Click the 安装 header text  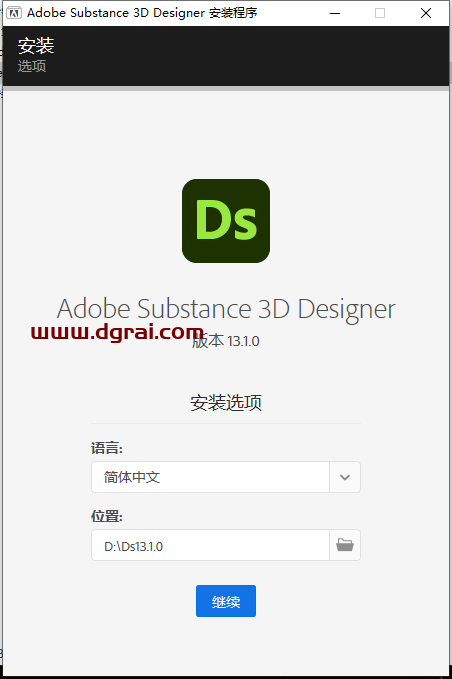point(36,46)
